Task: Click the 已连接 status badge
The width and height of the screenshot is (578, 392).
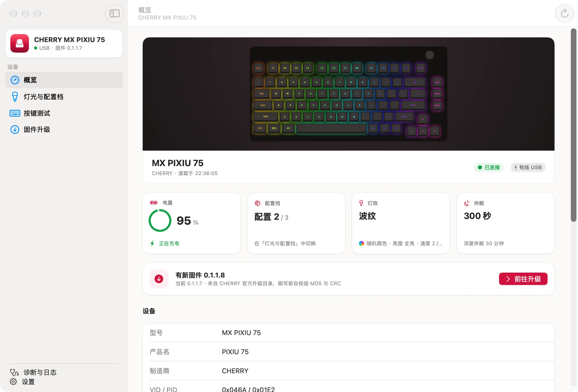Action: (x=489, y=167)
